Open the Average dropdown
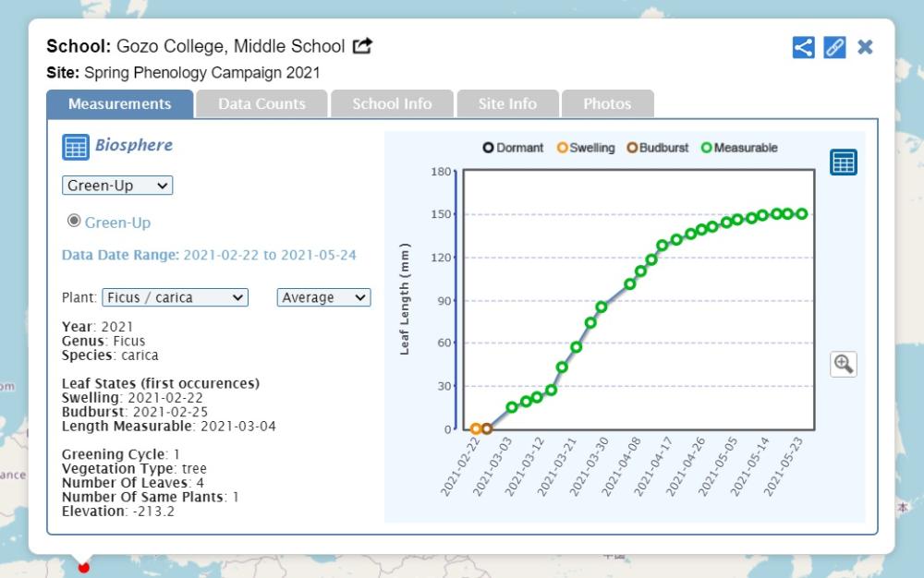 323,297
